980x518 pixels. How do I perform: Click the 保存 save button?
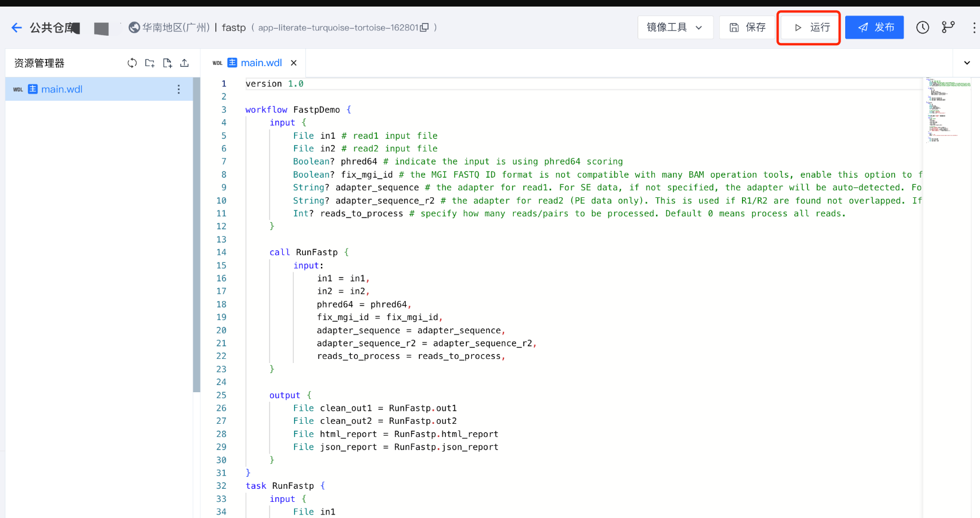pos(747,27)
